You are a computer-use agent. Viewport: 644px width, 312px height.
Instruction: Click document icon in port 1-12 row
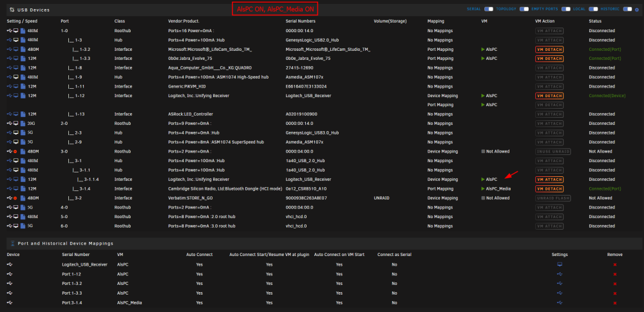[23, 96]
